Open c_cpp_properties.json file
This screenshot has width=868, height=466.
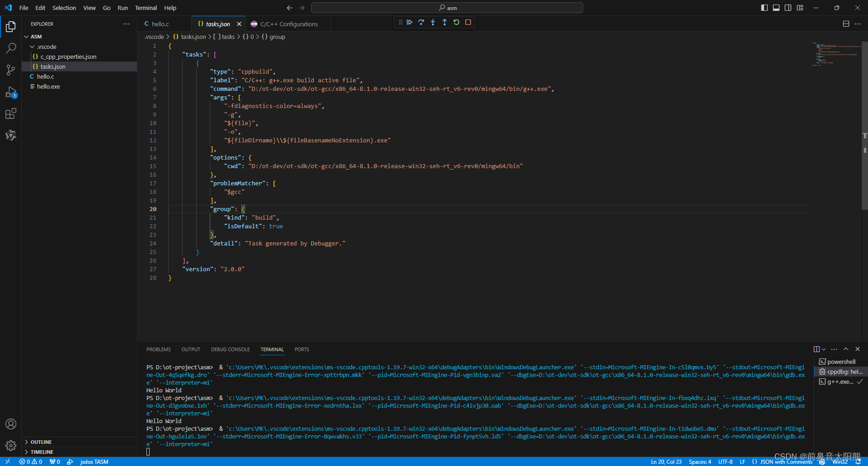click(x=79, y=56)
